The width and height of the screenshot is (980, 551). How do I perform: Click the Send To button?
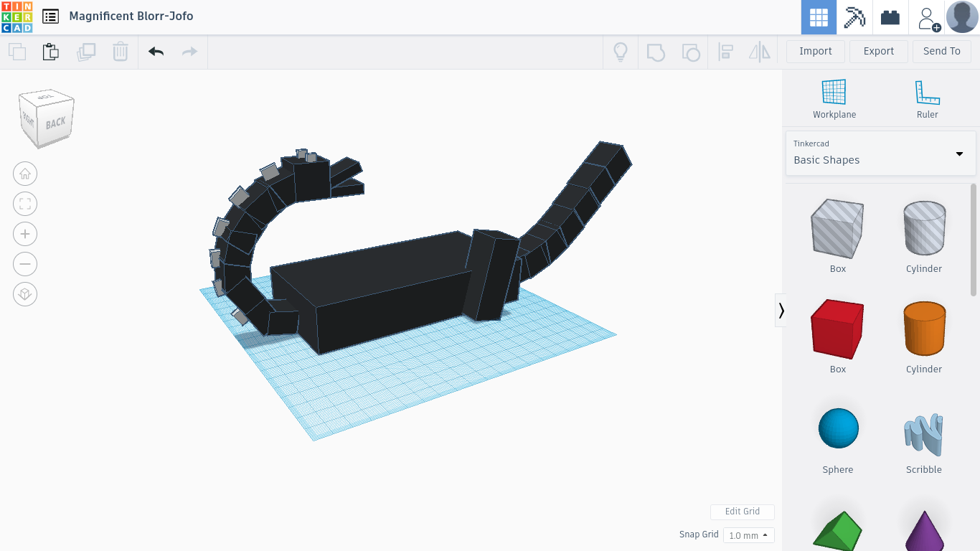coord(942,51)
